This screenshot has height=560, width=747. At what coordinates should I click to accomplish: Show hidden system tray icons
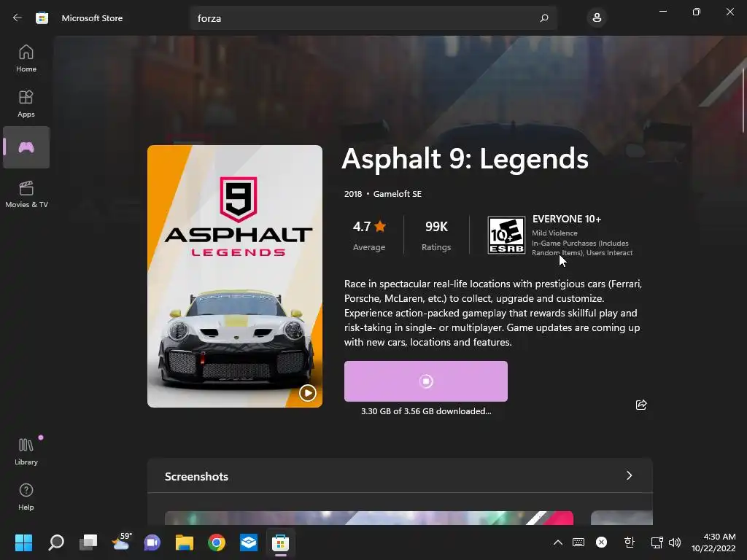pos(558,542)
